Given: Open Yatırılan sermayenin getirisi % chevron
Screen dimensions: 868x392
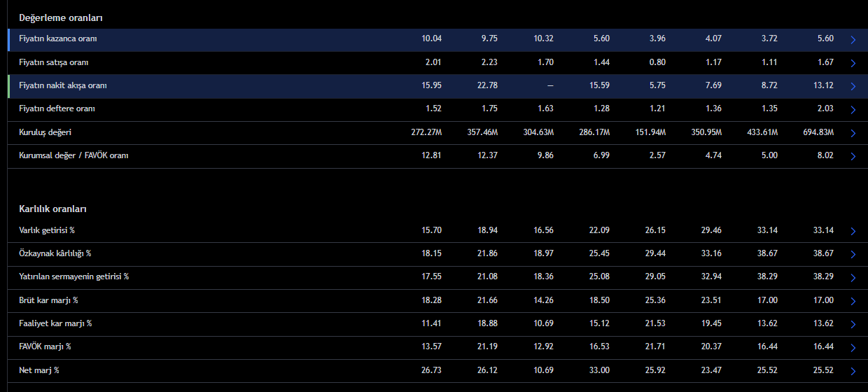Looking at the screenshot, I should [x=853, y=277].
